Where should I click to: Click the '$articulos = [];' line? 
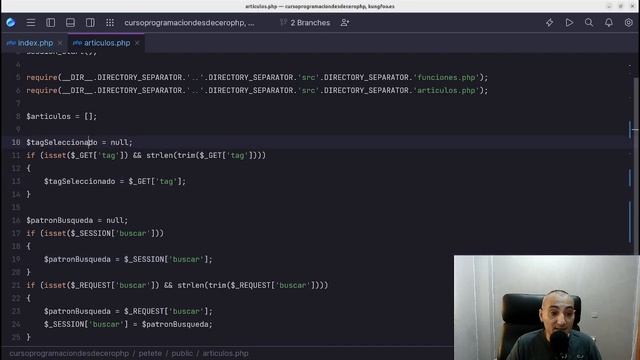click(62, 116)
